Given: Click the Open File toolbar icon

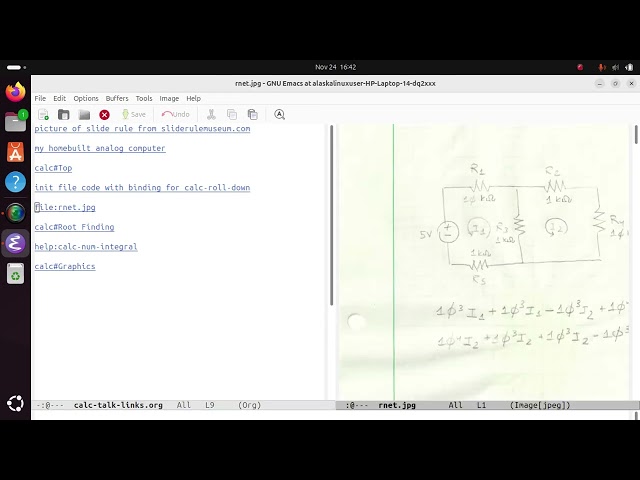Looking at the screenshot, I should pyautogui.click(x=64, y=115).
